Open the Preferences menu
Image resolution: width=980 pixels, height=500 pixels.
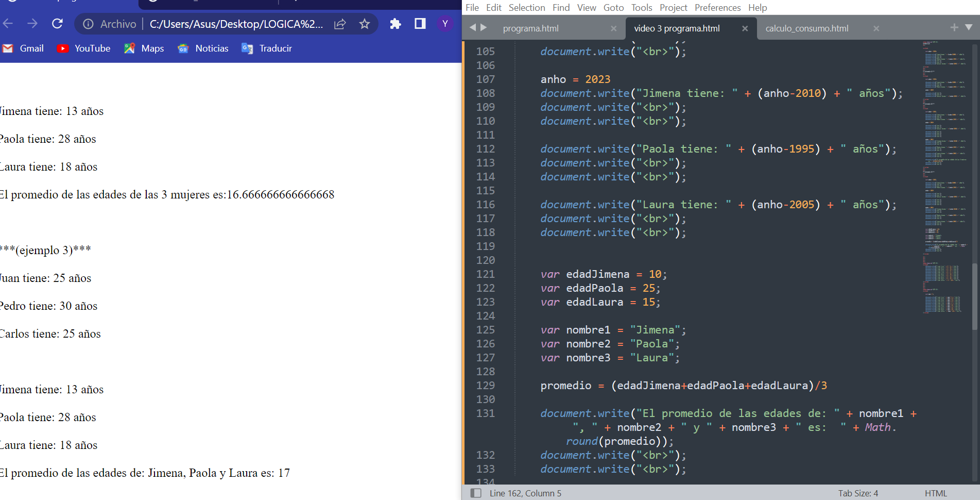coord(717,7)
